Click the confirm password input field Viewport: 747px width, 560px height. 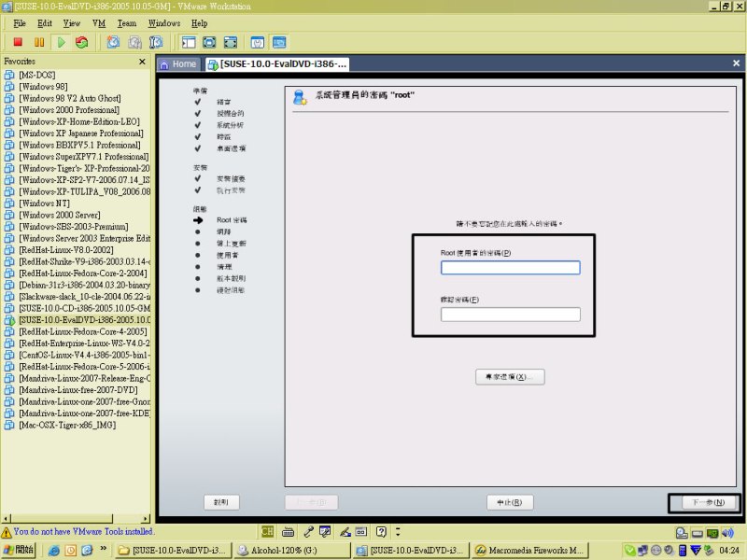coord(510,315)
